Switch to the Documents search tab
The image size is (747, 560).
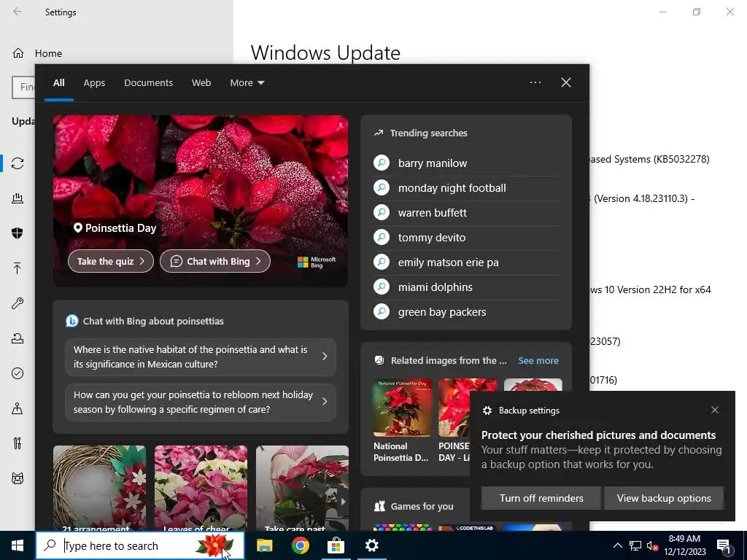[148, 83]
